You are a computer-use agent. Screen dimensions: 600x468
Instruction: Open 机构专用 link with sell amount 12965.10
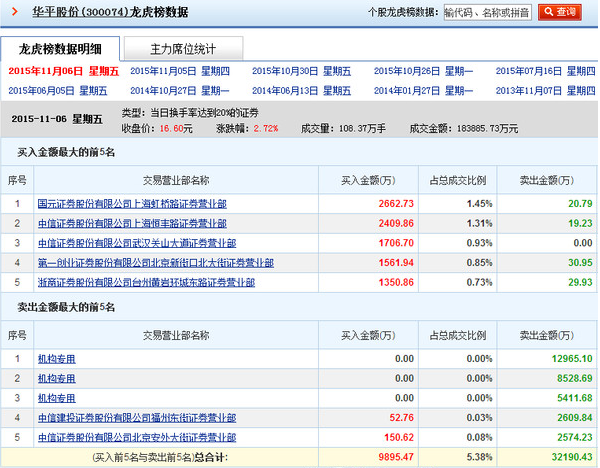[x=57, y=359]
